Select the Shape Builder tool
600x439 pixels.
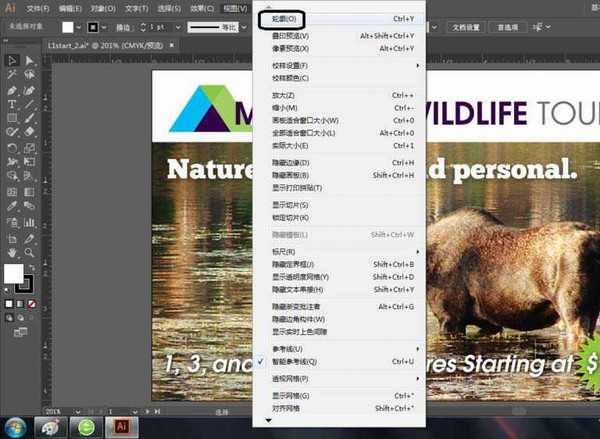(12, 176)
